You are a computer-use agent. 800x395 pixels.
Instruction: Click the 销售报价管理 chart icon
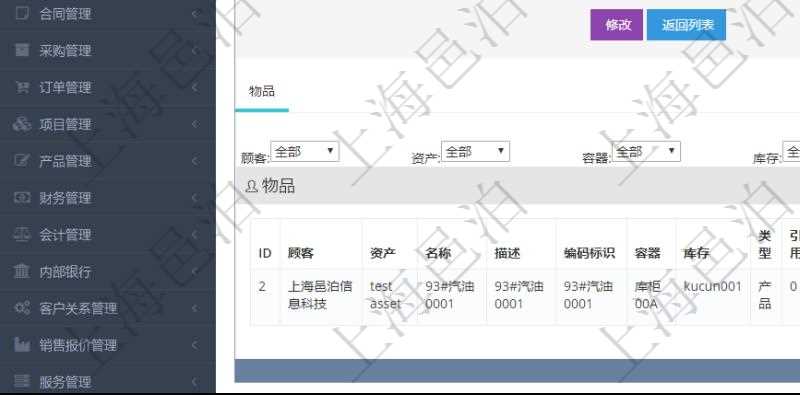[x=21, y=344]
